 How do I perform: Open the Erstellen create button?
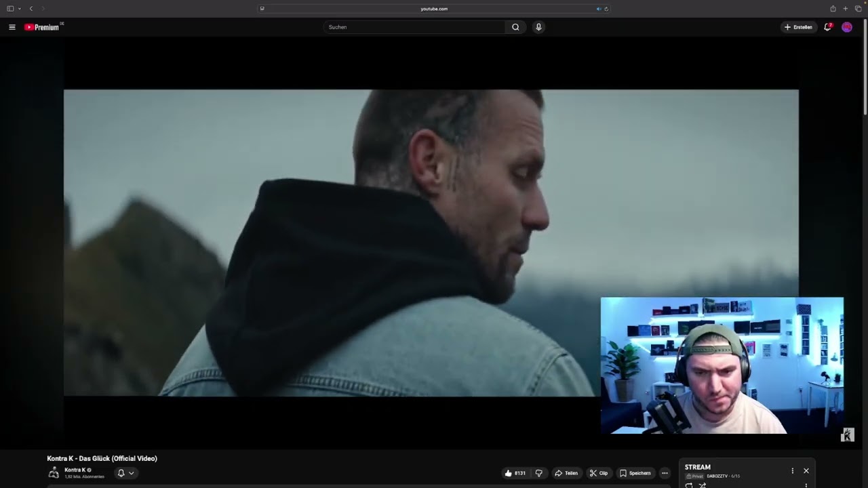(799, 27)
